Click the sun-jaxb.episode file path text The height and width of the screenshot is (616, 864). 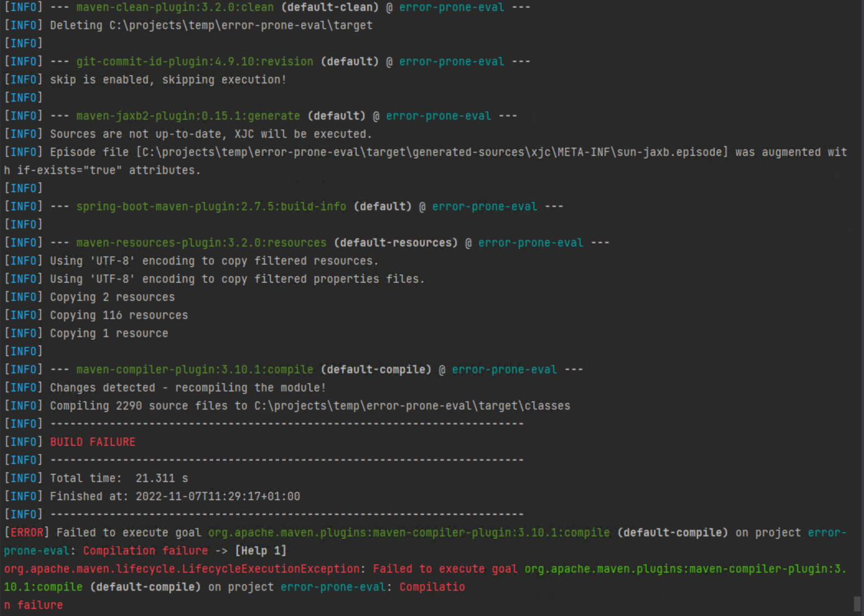[432, 152]
